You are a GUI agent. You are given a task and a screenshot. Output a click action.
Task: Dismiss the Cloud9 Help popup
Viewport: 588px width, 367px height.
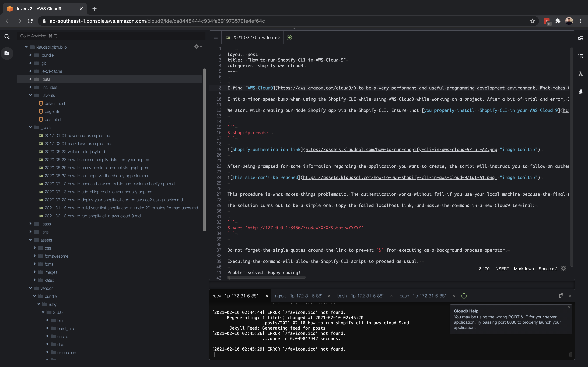[x=569, y=307]
